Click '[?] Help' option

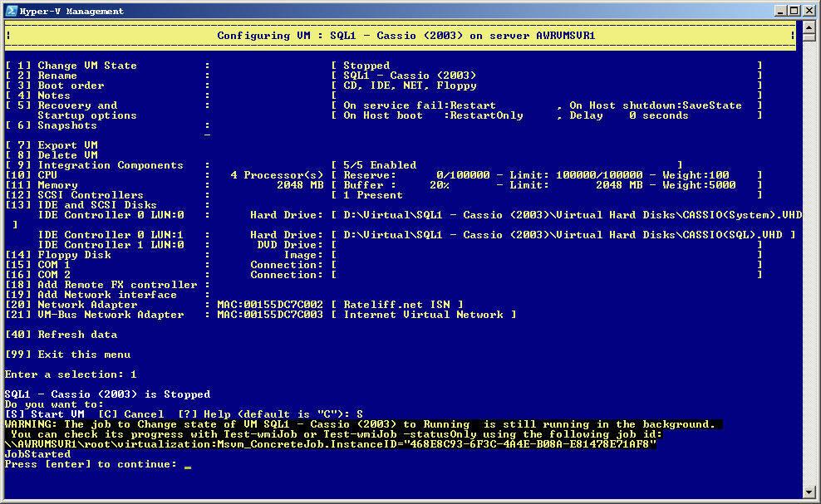(204, 414)
